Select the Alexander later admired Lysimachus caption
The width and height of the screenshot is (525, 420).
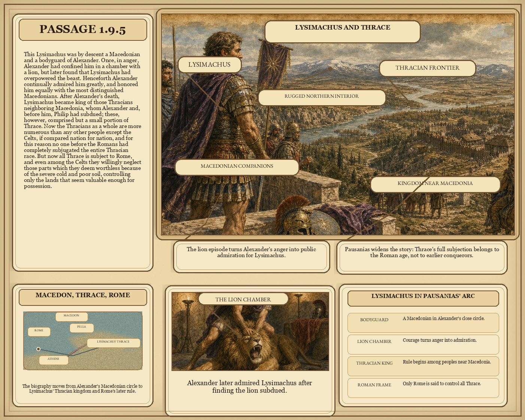[x=249, y=386]
